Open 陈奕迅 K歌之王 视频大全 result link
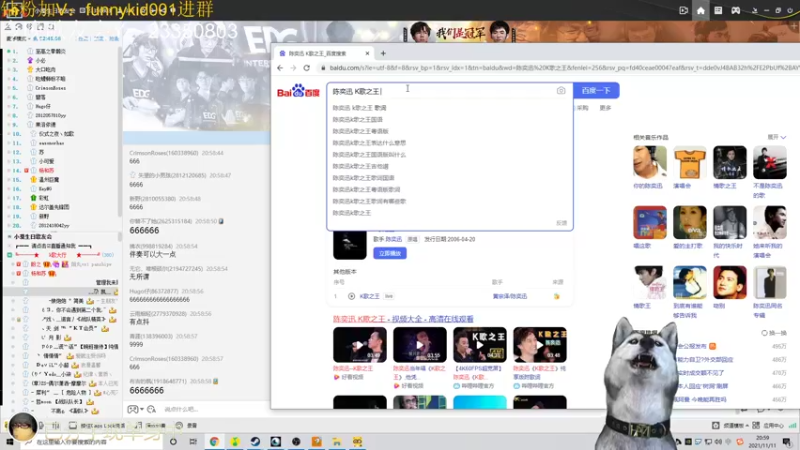The height and width of the screenshot is (450, 800). 403,319
